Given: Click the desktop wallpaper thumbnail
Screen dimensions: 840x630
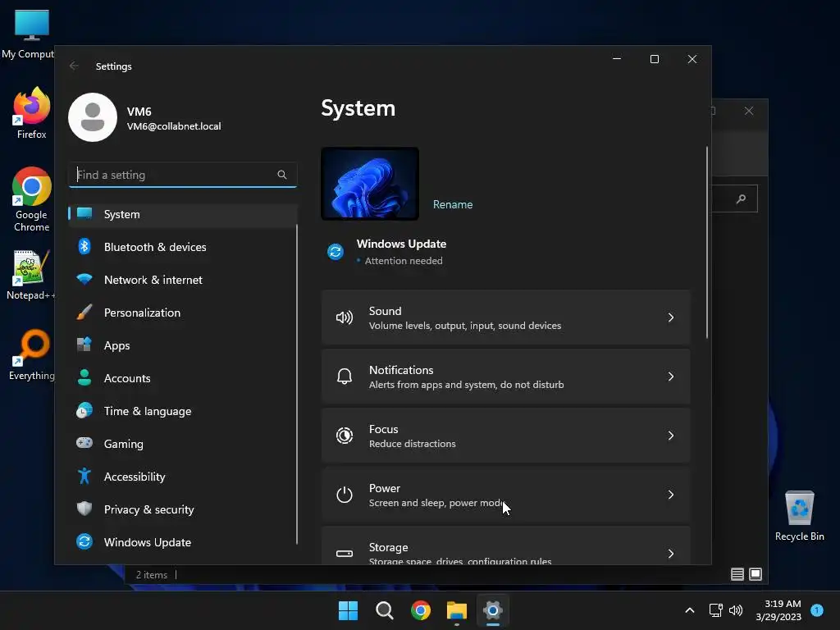Looking at the screenshot, I should 370,184.
